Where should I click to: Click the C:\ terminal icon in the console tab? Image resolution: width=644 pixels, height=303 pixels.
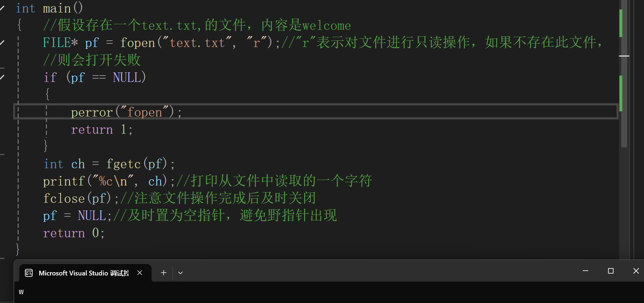[x=29, y=273]
